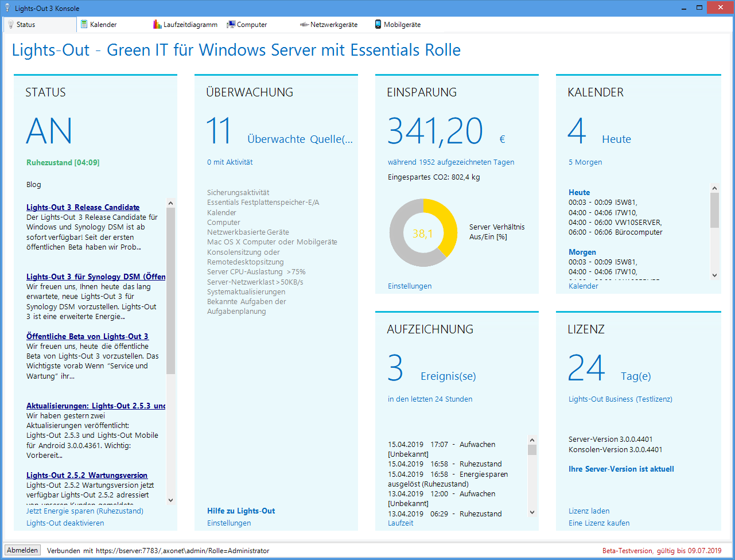Click 13.04.2019 12:00 Aufwachen log entry
The image size is (735, 560).
pos(442,499)
